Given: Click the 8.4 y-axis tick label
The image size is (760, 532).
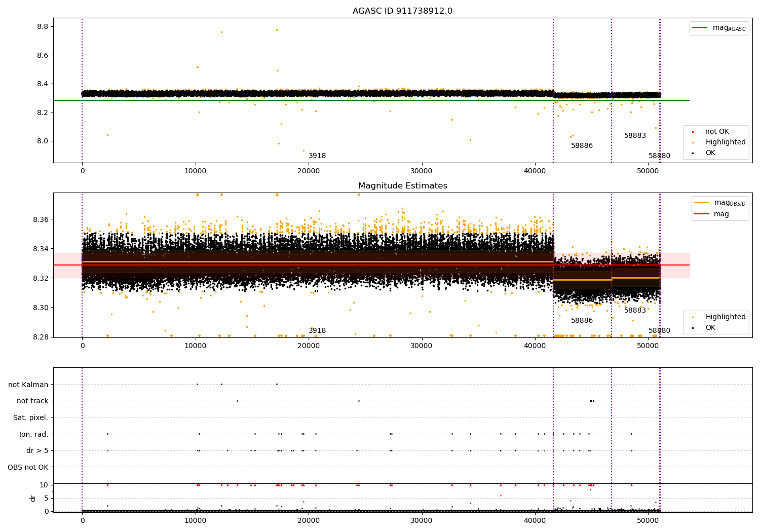Looking at the screenshot, I should (43, 84).
